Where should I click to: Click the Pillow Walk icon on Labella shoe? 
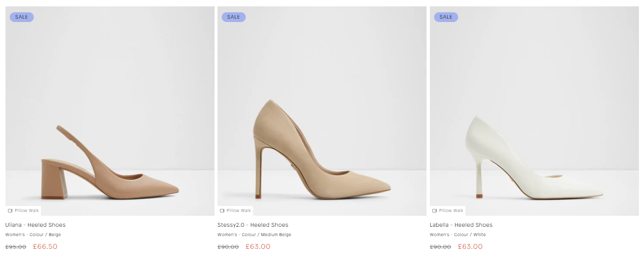point(435,211)
